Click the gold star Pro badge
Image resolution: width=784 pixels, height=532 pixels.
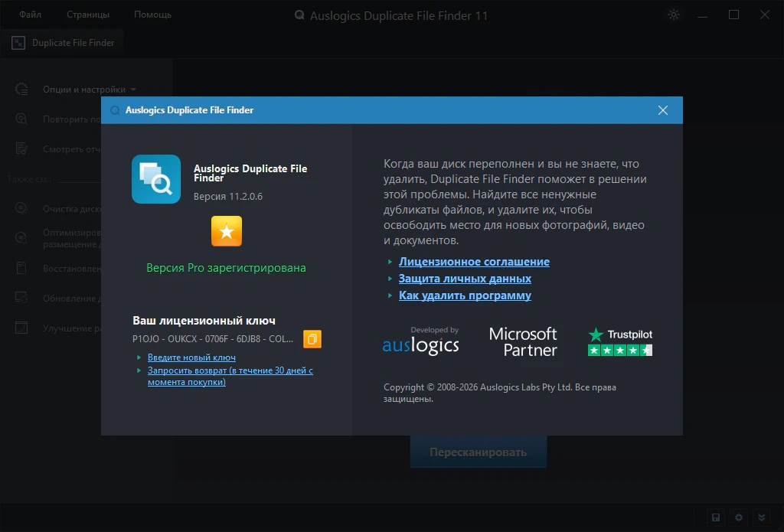point(227,231)
